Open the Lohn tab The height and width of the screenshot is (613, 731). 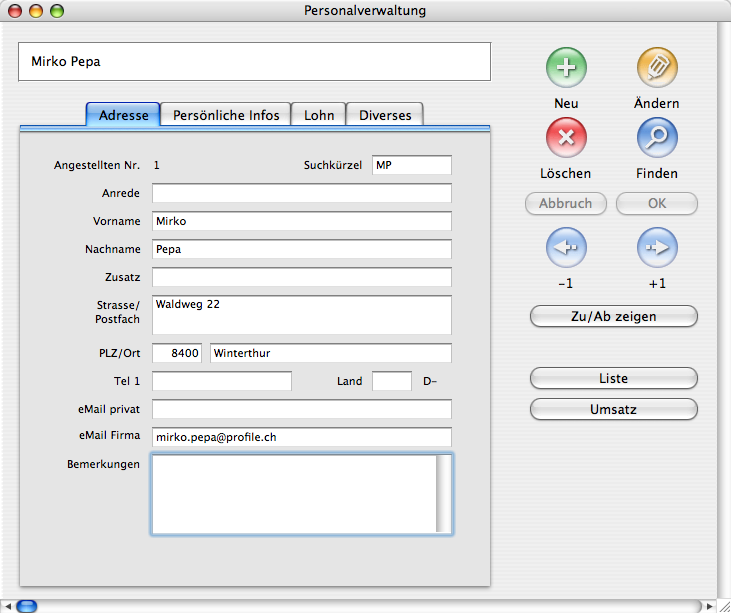tap(319, 115)
